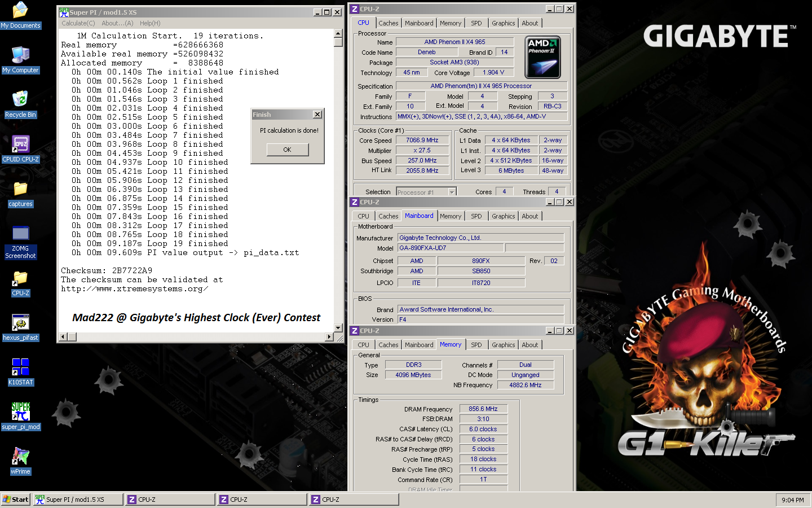Open the My Documents desktop icon

20,15
